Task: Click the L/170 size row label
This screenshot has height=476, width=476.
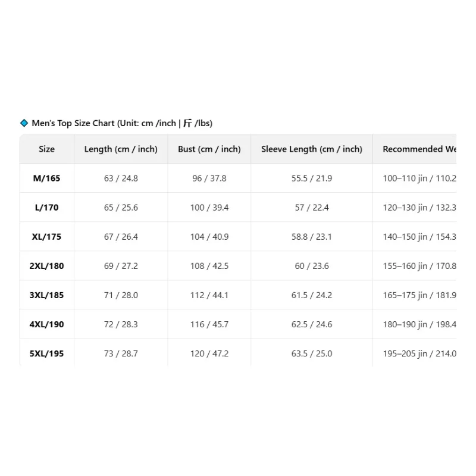Action: [47, 207]
